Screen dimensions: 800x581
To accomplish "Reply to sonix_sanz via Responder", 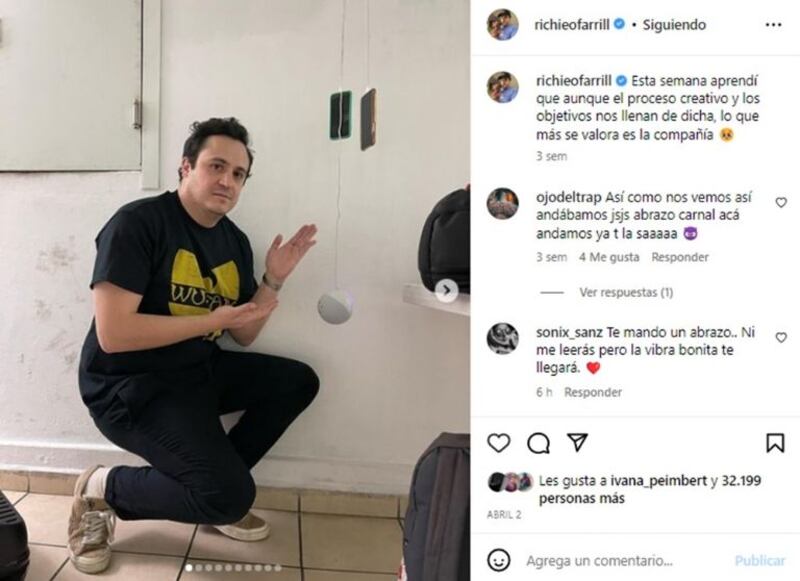I will (x=593, y=392).
